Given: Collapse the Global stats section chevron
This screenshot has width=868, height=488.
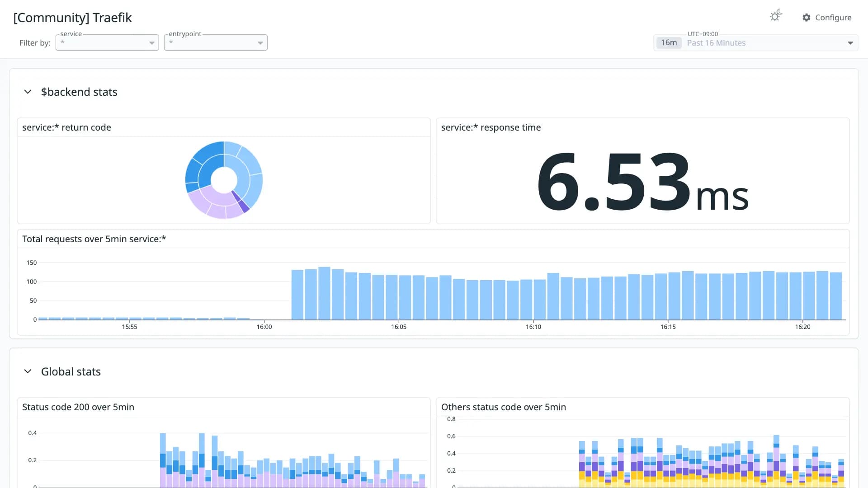Looking at the screenshot, I should (x=28, y=371).
